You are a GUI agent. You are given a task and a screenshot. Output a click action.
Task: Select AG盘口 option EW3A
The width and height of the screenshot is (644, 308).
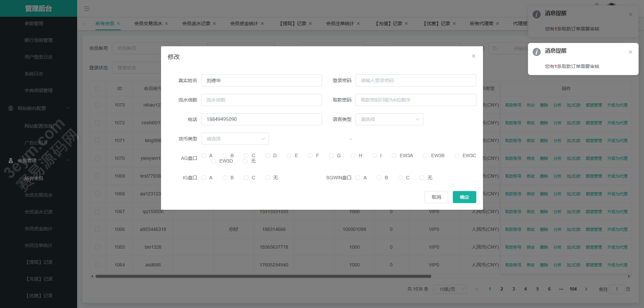click(394, 156)
